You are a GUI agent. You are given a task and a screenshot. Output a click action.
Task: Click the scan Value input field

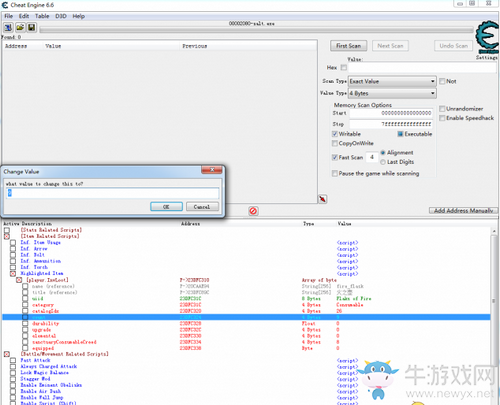click(x=422, y=68)
